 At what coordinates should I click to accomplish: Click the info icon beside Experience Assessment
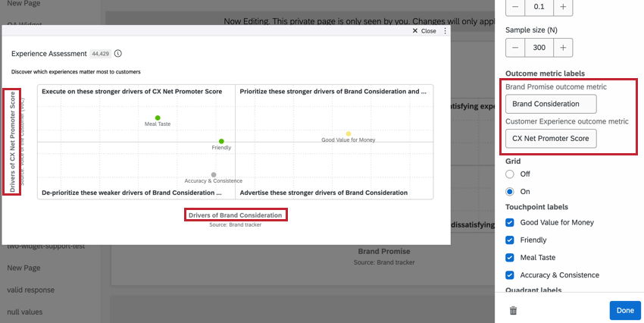[x=118, y=53]
